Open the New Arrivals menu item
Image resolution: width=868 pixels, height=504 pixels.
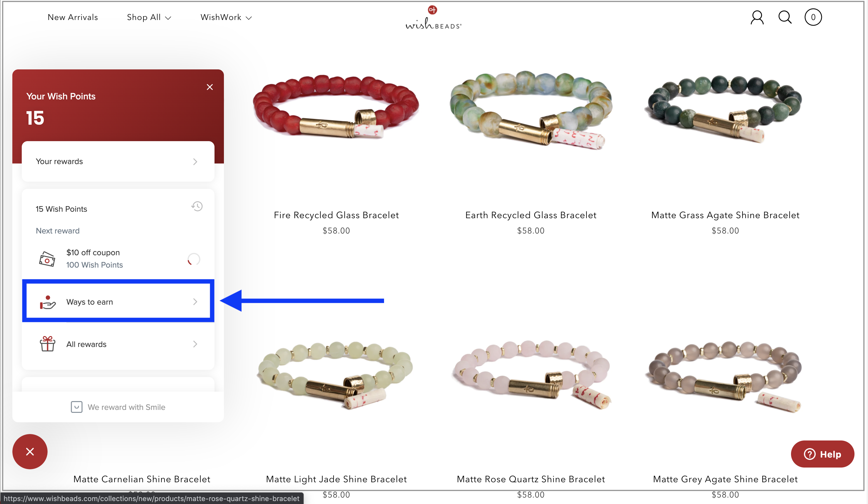click(73, 17)
